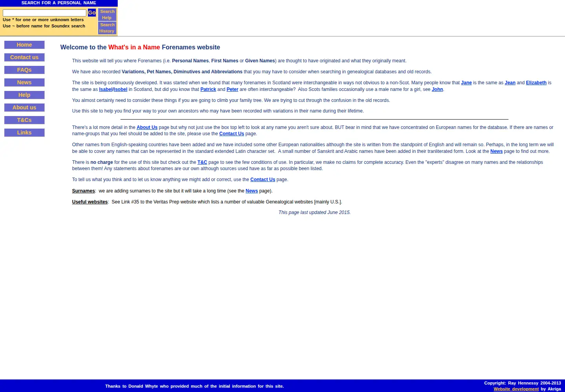Follow the Jane name link

click(x=466, y=83)
